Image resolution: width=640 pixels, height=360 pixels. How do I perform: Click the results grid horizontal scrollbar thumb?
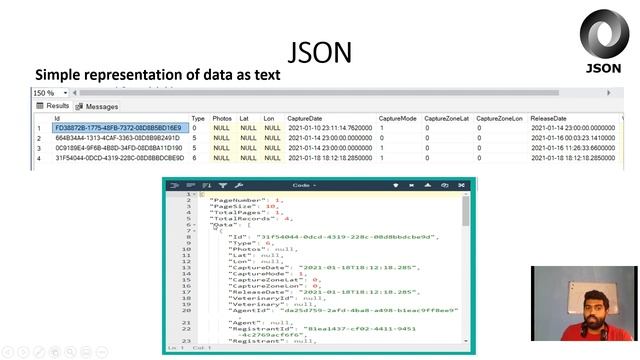pos(319,93)
